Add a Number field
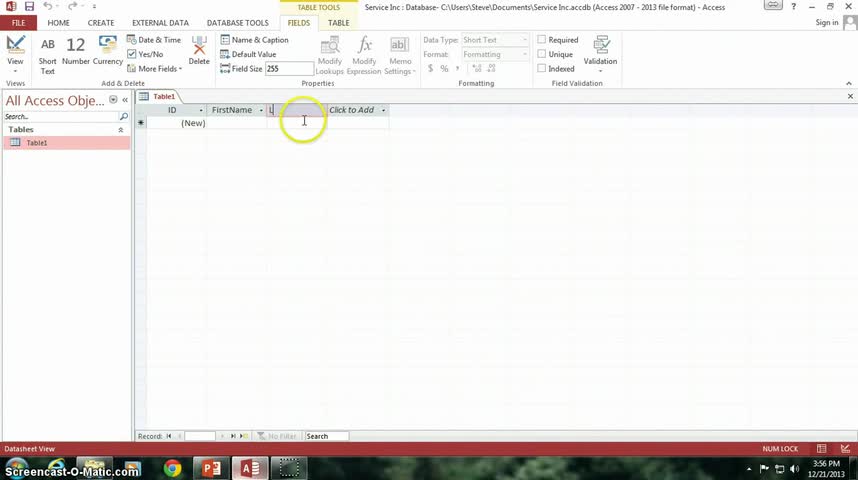 coord(76,50)
